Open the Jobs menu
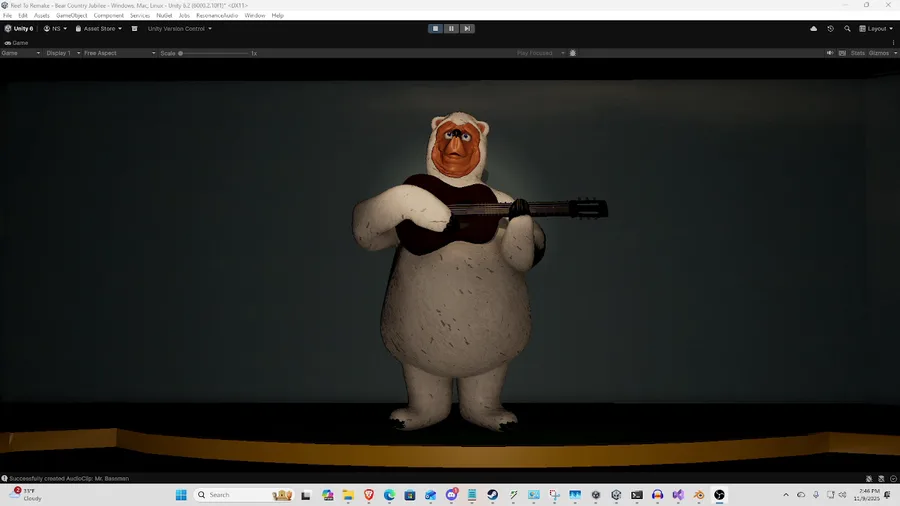Screen dimensions: 900x506 pos(184,15)
